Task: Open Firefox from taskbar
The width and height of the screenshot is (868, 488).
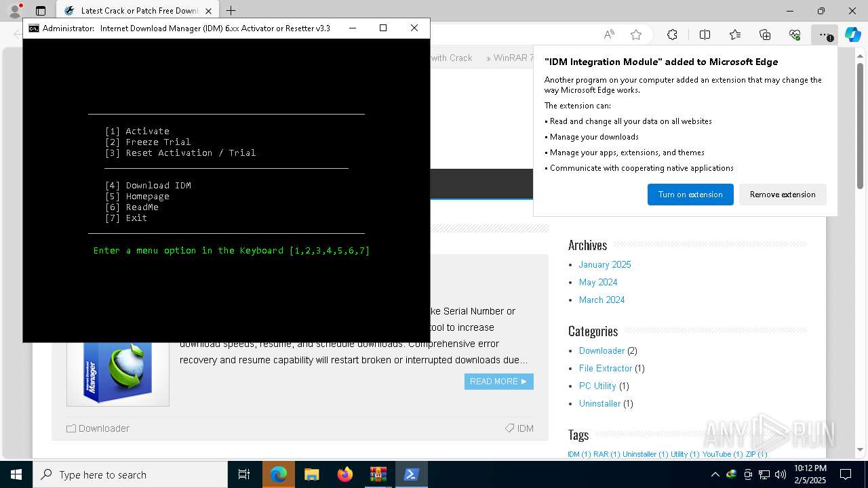Action: pos(345,474)
